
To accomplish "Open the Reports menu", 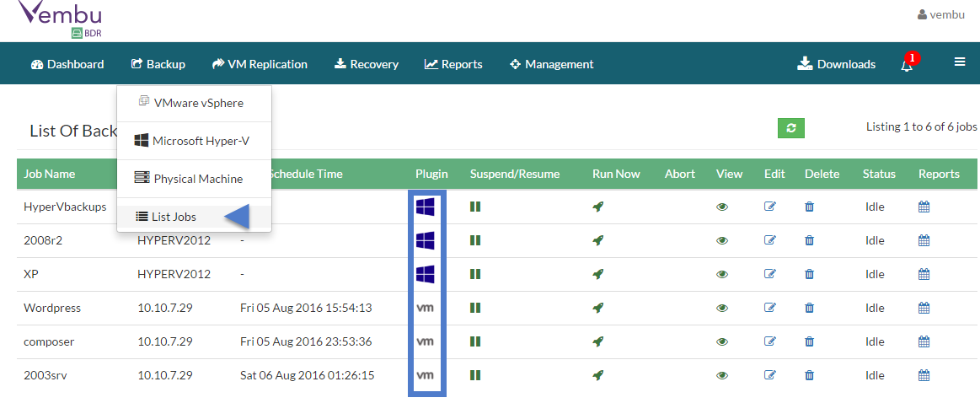I will click(453, 64).
